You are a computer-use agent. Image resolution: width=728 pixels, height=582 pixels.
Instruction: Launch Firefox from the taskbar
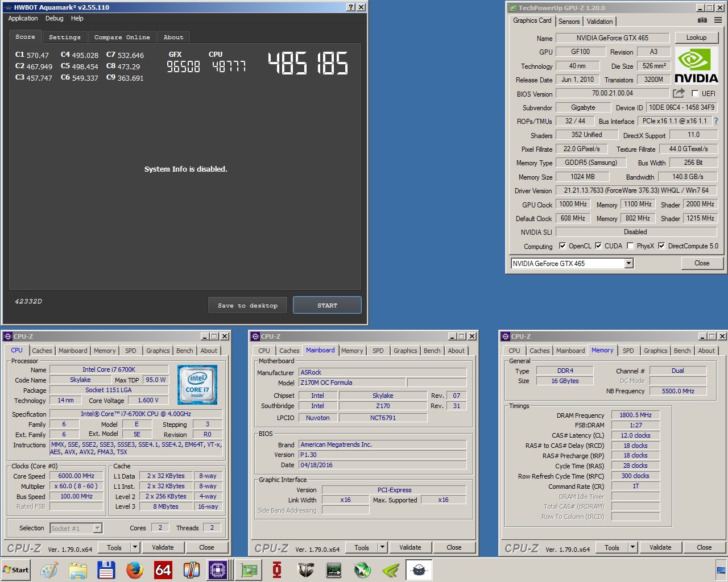(135, 570)
